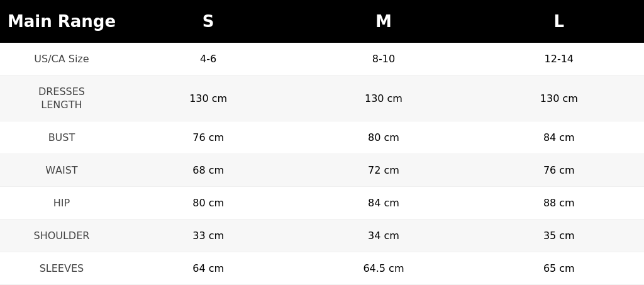Click the WAIST row label
Image resolution: width=644 pixels, height=285 pixels.
click(62, 170)
